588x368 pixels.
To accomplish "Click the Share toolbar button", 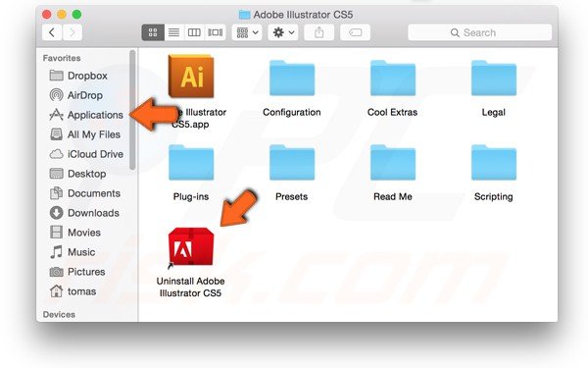I will (x=318, y=32).
